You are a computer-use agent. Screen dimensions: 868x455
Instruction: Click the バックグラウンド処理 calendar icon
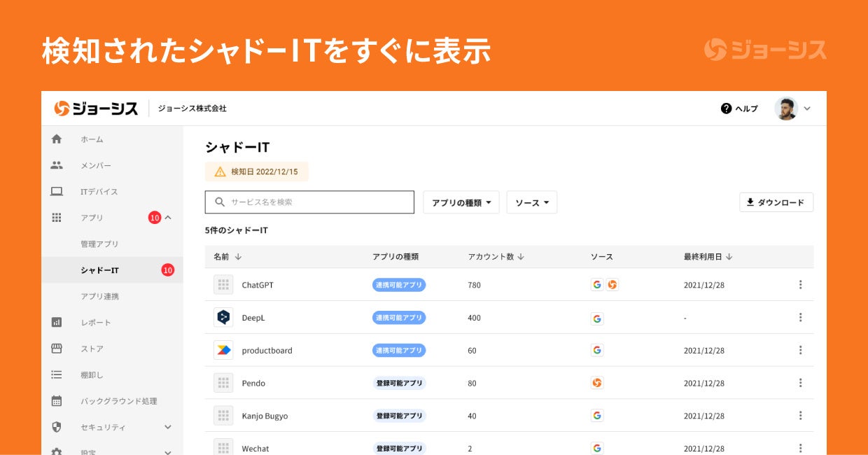pos(57,401)
